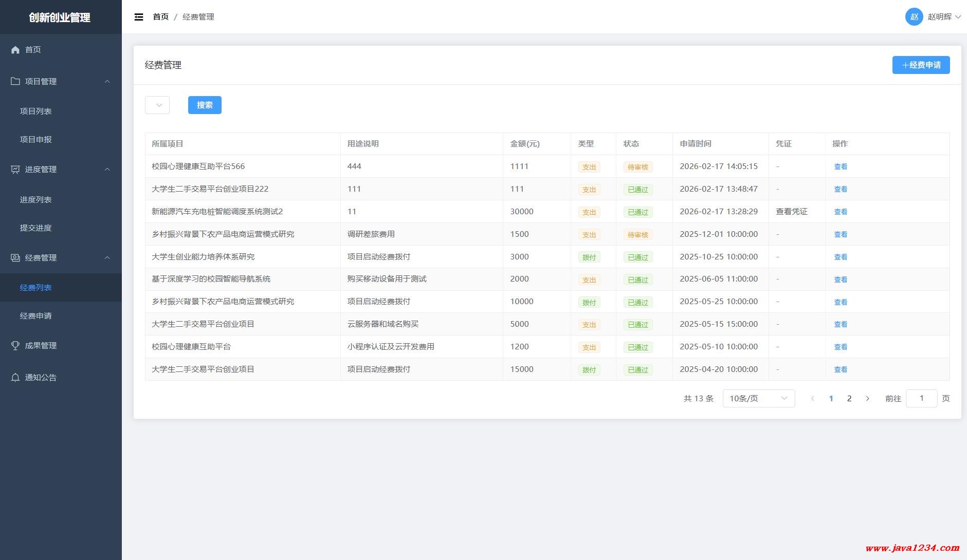This screenshot has width=967, height=560.
Task: Click the home icon in sidebar
Action: tap(15, 50)
